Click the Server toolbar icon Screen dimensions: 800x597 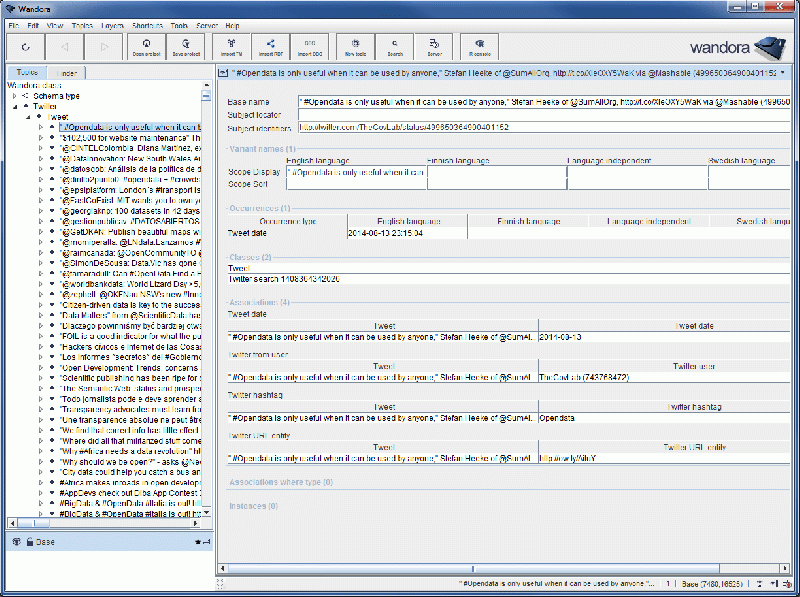434,47
